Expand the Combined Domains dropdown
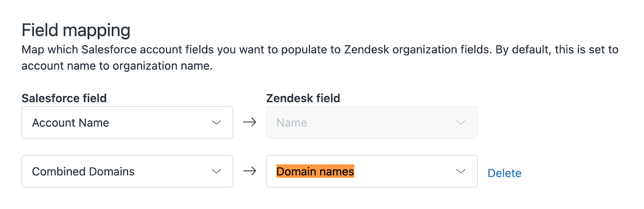The width and height of the screenshot is (644, 209). coord(127,172)
